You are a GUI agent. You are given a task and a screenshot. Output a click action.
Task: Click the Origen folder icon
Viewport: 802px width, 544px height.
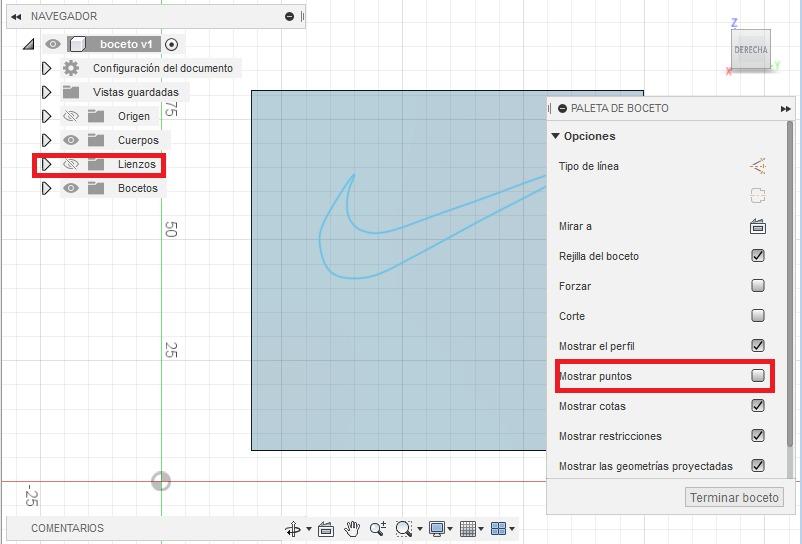pos(96,116)
